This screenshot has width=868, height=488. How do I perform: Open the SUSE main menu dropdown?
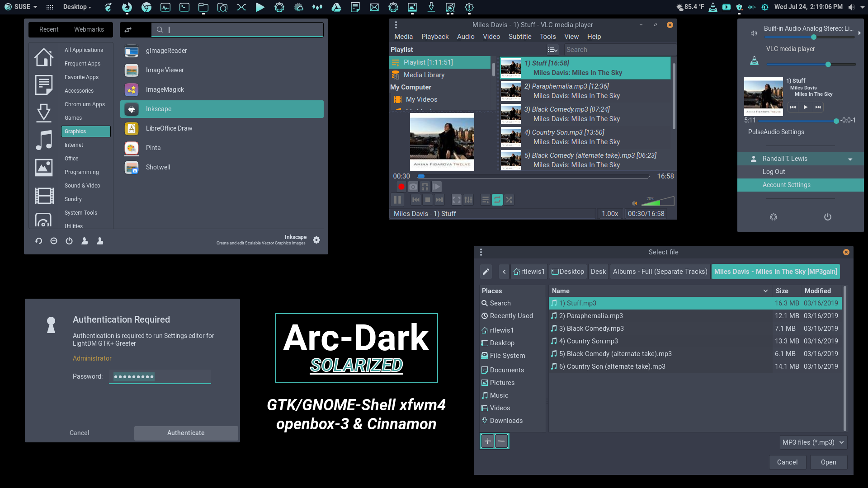pos(21,7)
